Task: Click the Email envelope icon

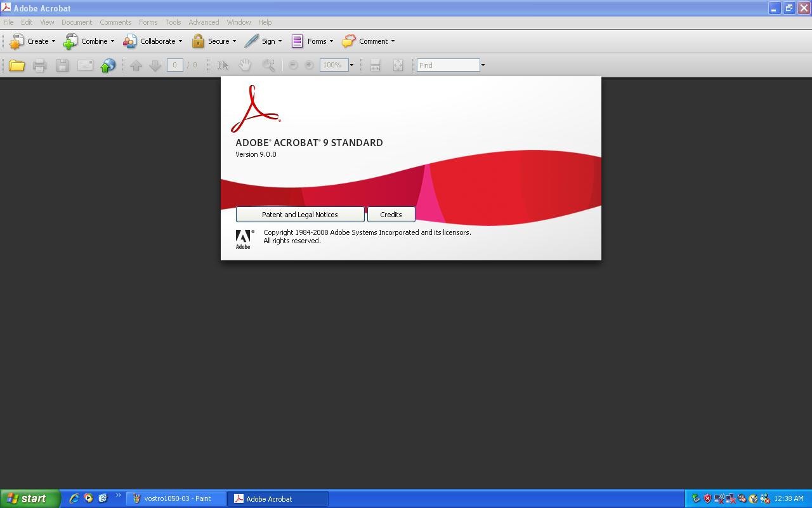Action: [x=85, y=65]
